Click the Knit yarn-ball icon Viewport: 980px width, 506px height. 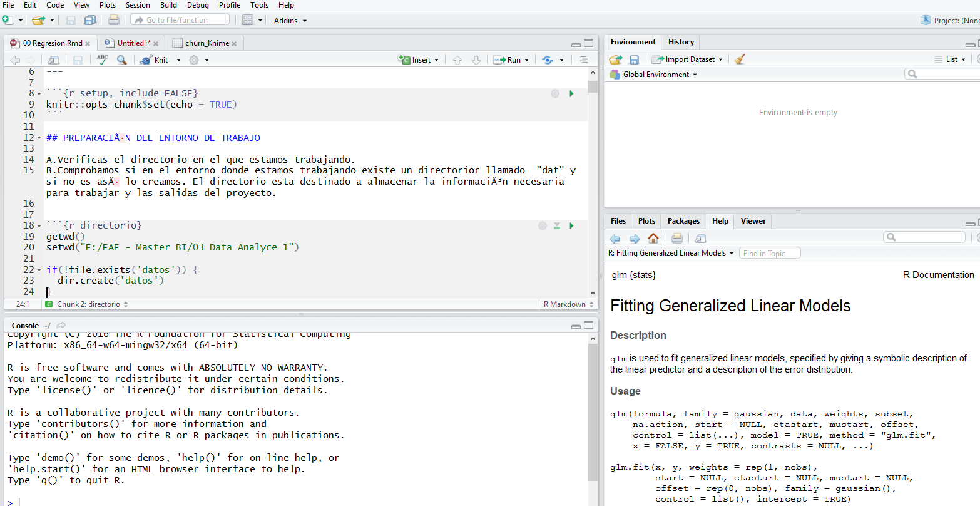(146, 60)
